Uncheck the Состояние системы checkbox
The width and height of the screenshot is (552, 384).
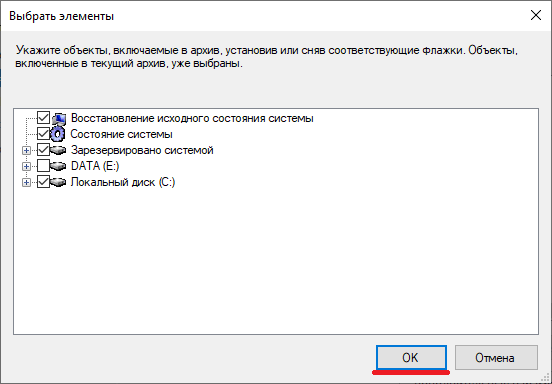pyautogui.click(x=43, y=134)
